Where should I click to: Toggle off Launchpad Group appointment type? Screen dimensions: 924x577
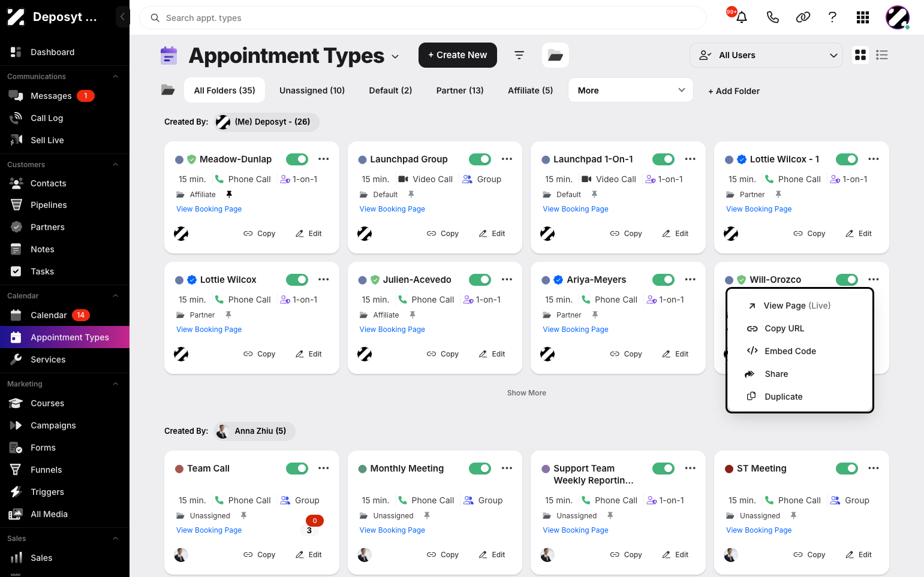[480, 159]
